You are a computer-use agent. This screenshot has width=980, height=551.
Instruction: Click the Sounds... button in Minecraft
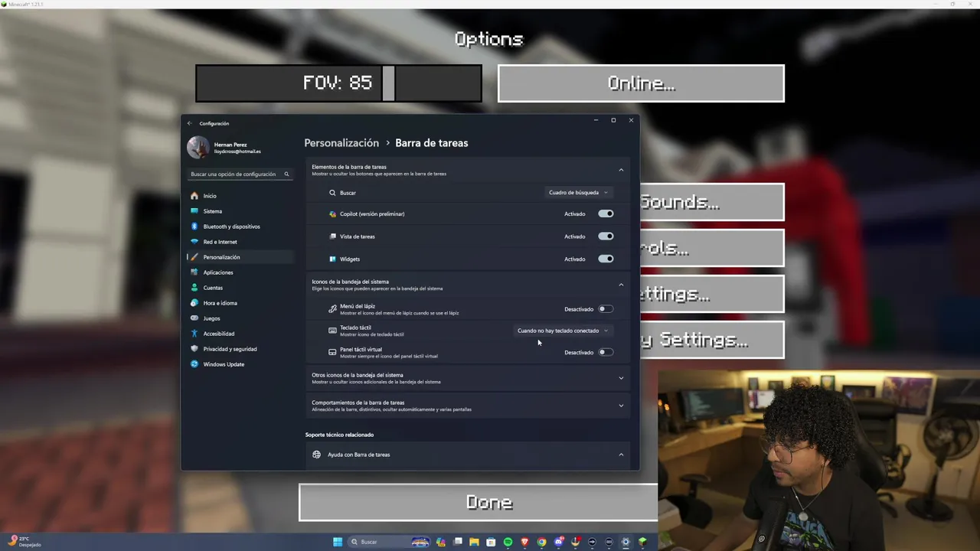(x=712, y=202)
